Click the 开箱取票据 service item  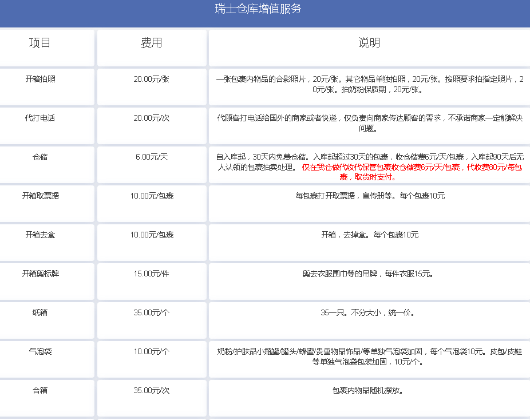[40, 196]
